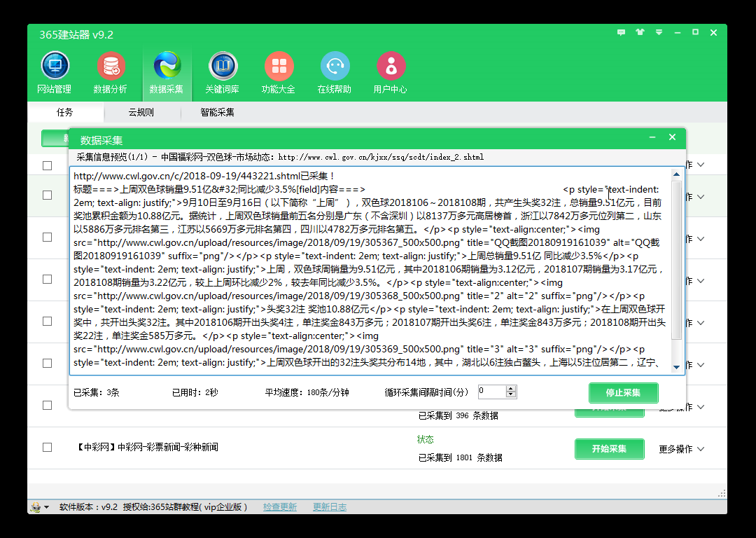Click the skin (shirt) icon in title bar
Screen dimensions: 756x538
coord(640,32)
